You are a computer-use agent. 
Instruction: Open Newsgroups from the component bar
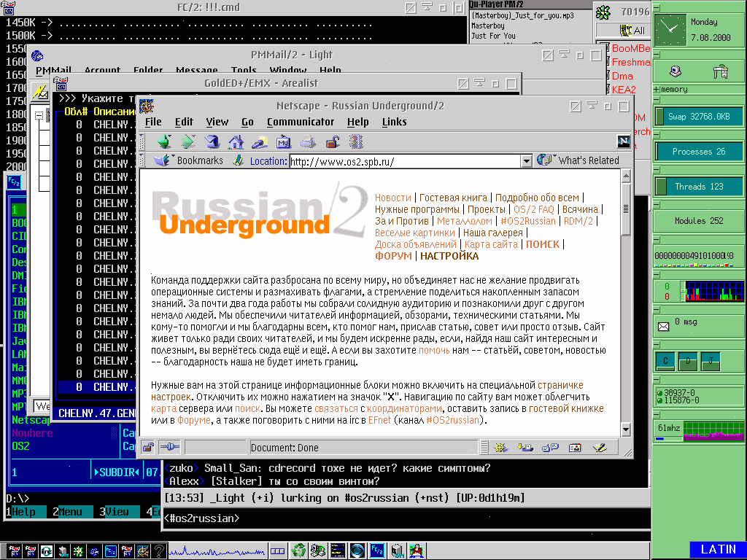click(550, 448)
